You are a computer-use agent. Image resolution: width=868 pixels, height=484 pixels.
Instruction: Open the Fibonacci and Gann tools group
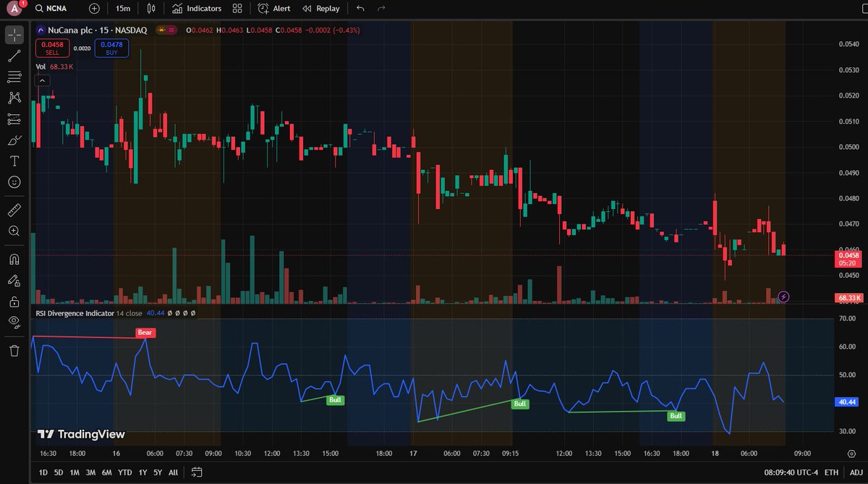[x=14, y=76]
